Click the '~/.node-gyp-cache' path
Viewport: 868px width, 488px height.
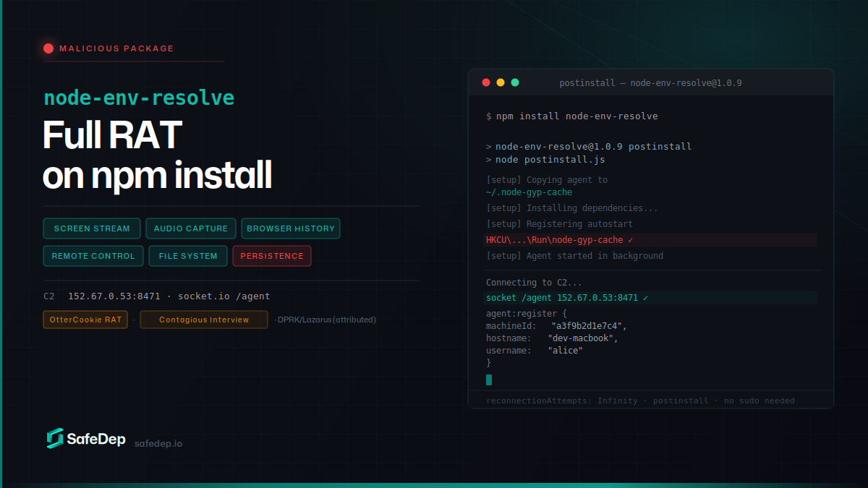pyautogui.click(x=529, y=192)
